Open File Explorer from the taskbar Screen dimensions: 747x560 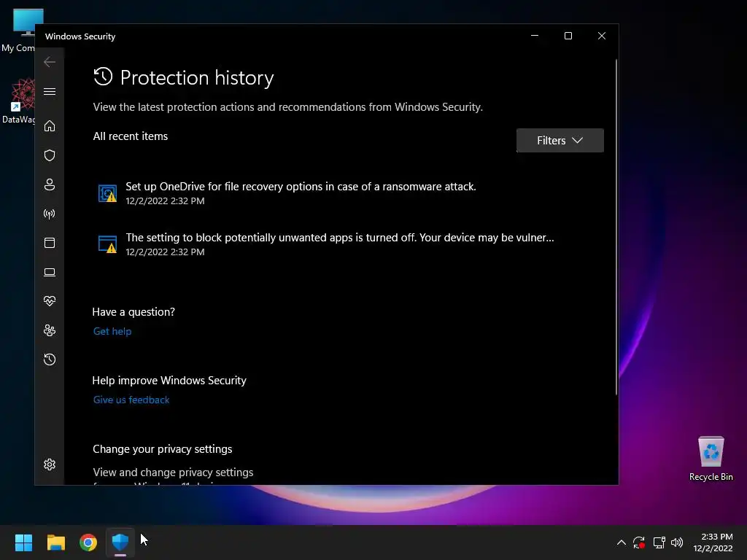55,542
